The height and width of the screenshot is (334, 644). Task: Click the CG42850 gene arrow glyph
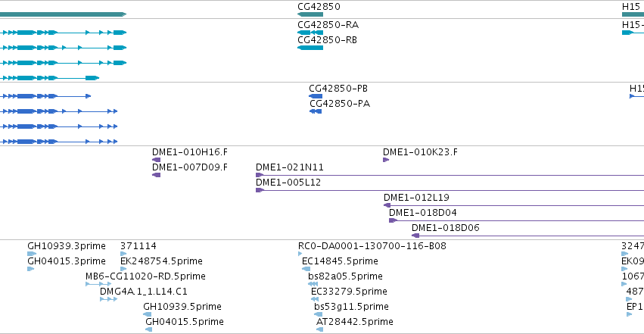[310, 14]
